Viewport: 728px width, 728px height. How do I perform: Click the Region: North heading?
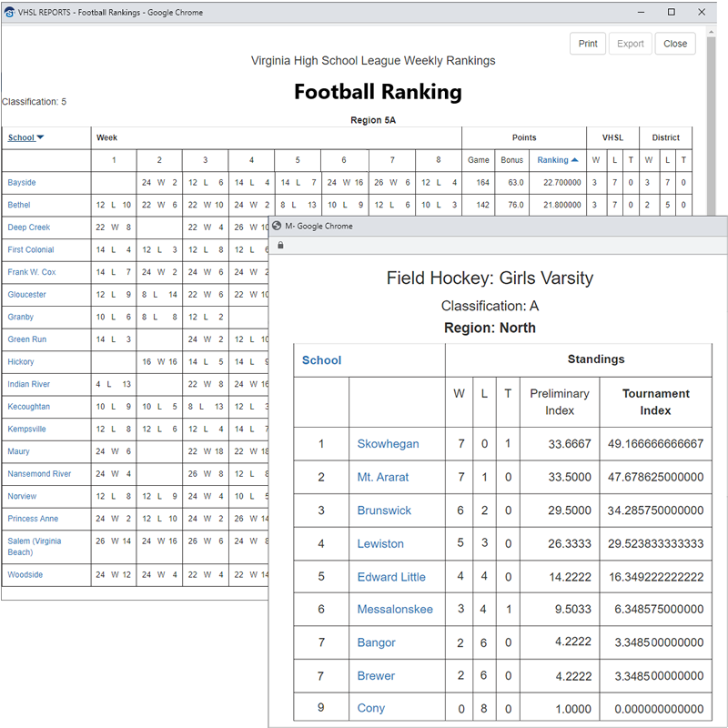490,328
